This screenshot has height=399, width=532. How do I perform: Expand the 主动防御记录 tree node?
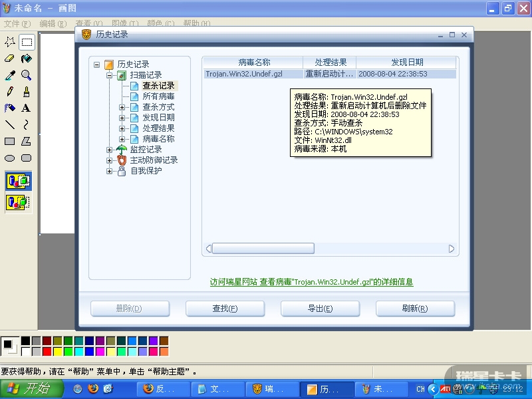point(109,160)
